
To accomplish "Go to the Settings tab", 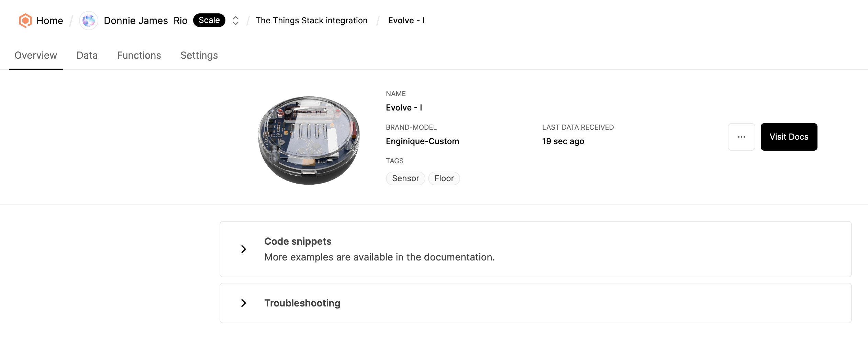I will tap(199, 55).
